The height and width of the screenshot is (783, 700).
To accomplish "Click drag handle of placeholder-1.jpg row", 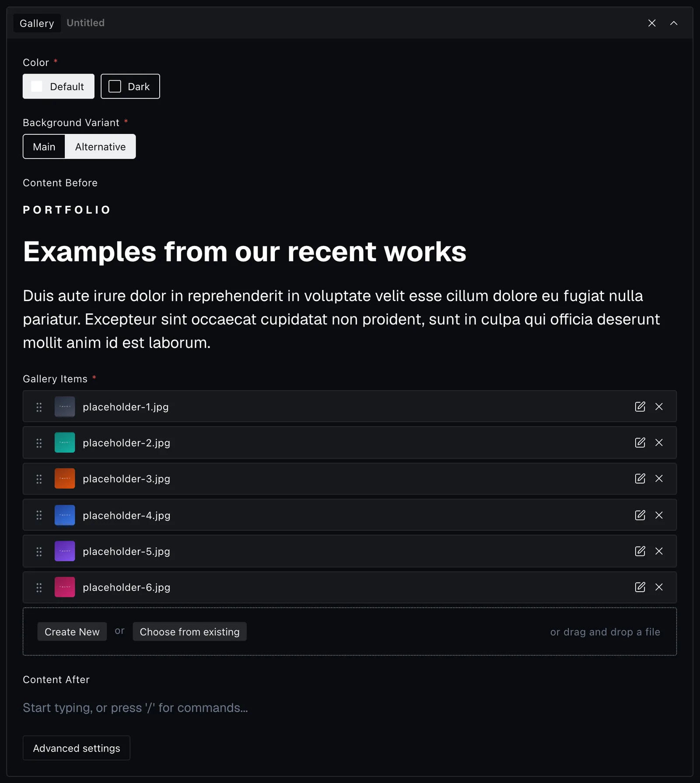I will pyautogui.click(x=39, y=407).
